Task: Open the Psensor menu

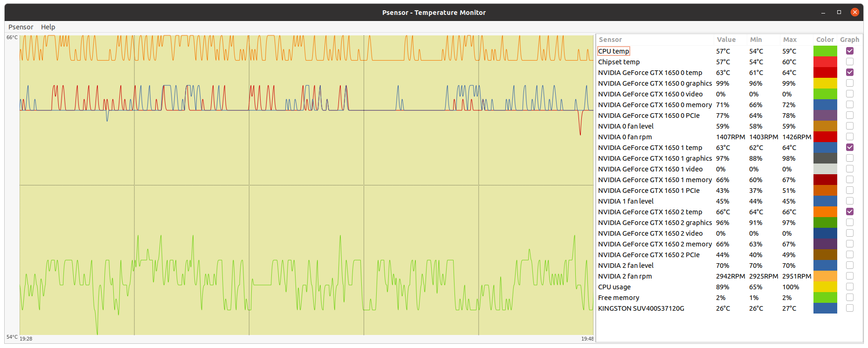Action: point(21,27)
